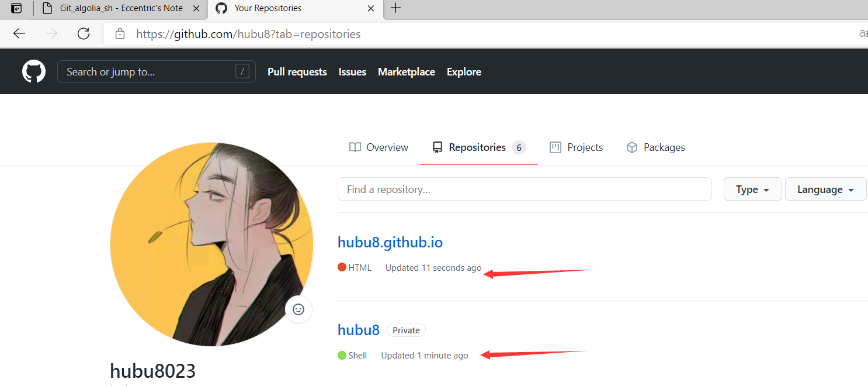Click the browser back arrow
This screenshot has height=386, width=868.
coord(19,34)
